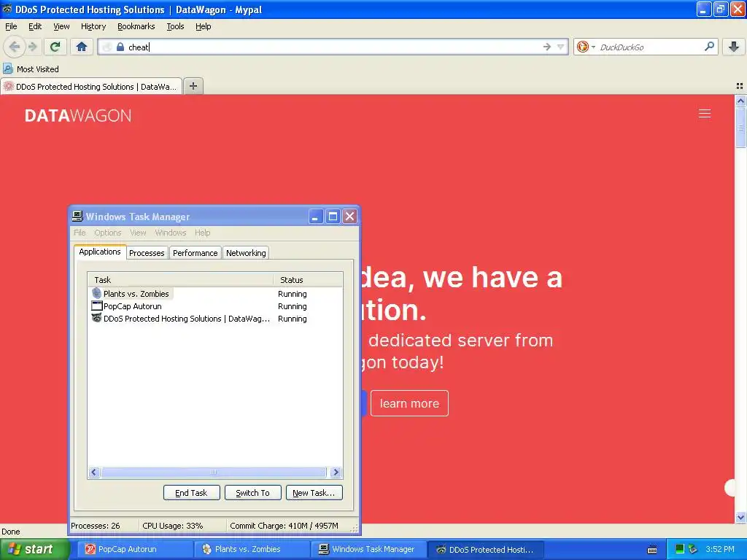Click the padlock icon in the address bar
Screen dimensions: 747x560
coord(120,47)
